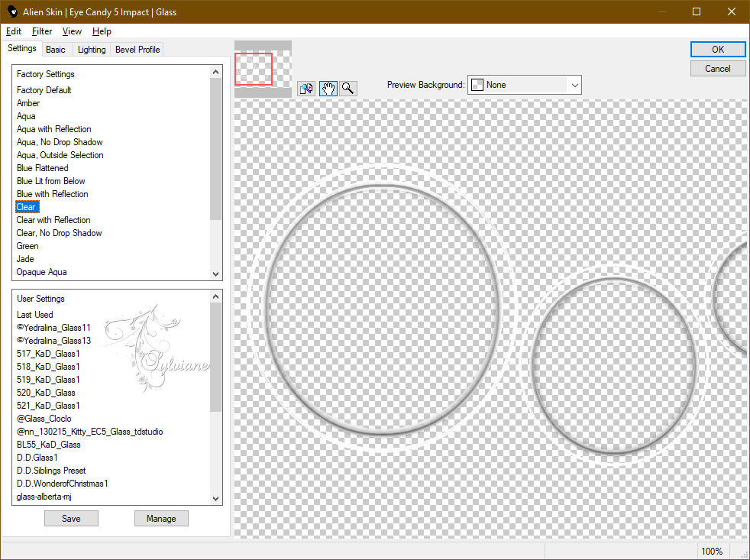This screenshot has width=750, height=560.
Task: Select Blue with Reflection preset
Action: point(53,194)
